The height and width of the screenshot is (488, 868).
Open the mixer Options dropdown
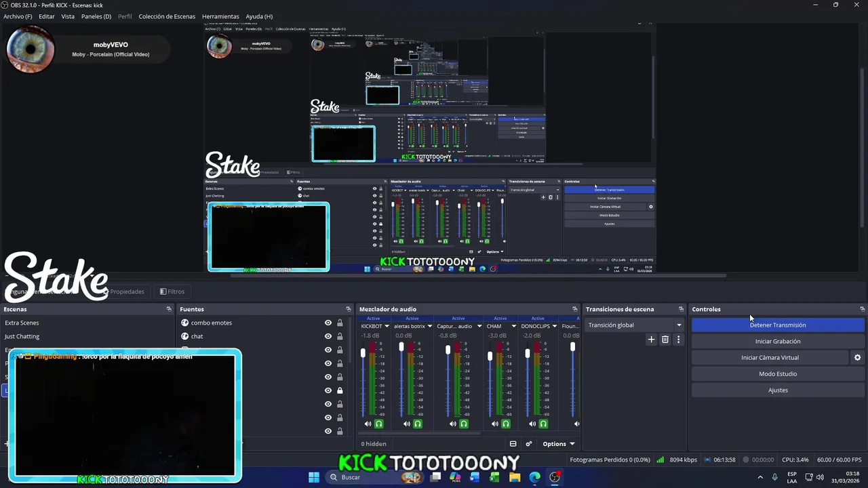coord(559,444)
